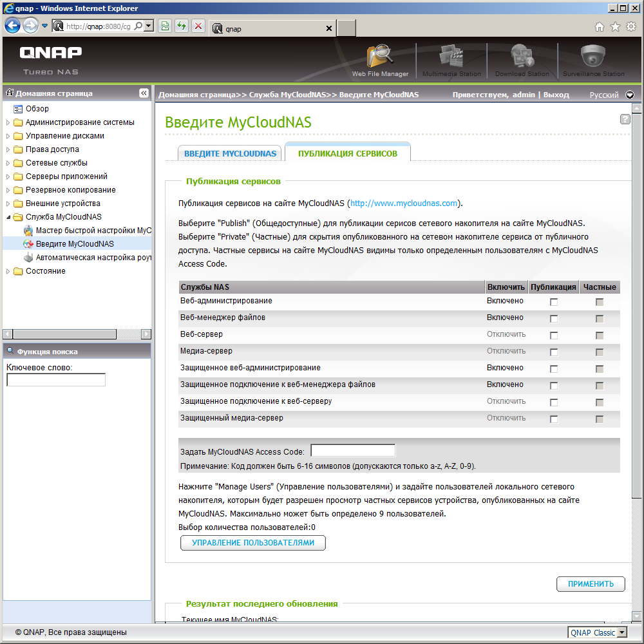644x644 pixels.
Task: Open browser Favorites star icon
Action: [x=615, y=26]
